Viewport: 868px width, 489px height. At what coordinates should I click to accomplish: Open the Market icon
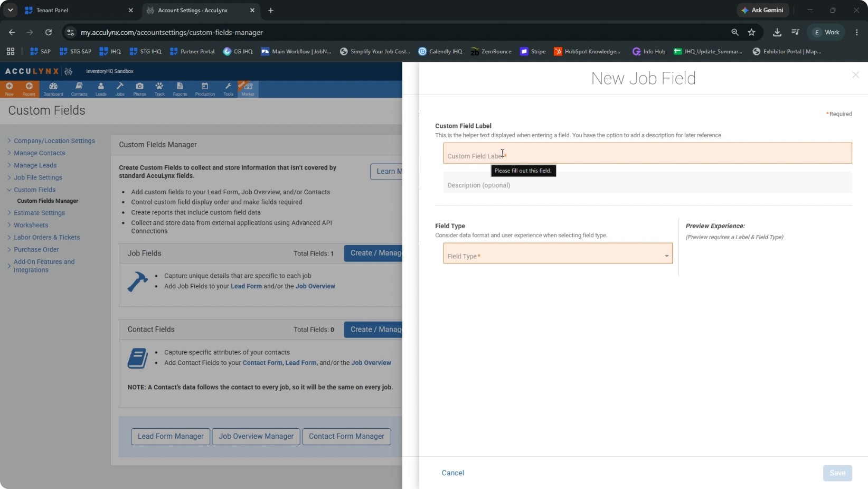pyautogui.click(x=248, y=89)
